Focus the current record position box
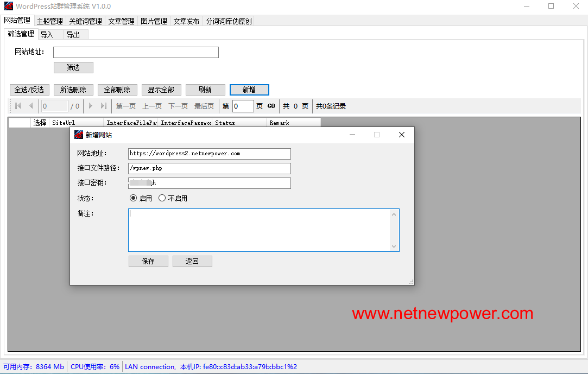Screen dimensions: 588x374 pyautogui.click(x=55, y=106)
